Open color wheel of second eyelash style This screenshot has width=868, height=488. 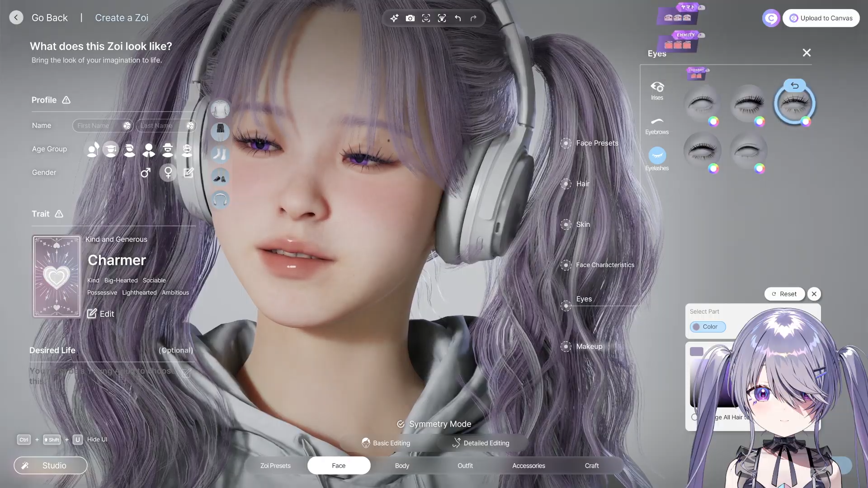point(759,121)
